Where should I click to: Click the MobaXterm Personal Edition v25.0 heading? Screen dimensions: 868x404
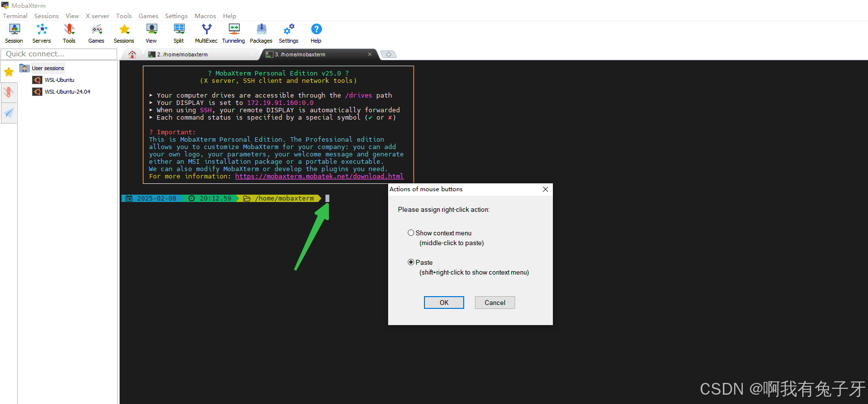pyautogui.click(x=278, y=74)
